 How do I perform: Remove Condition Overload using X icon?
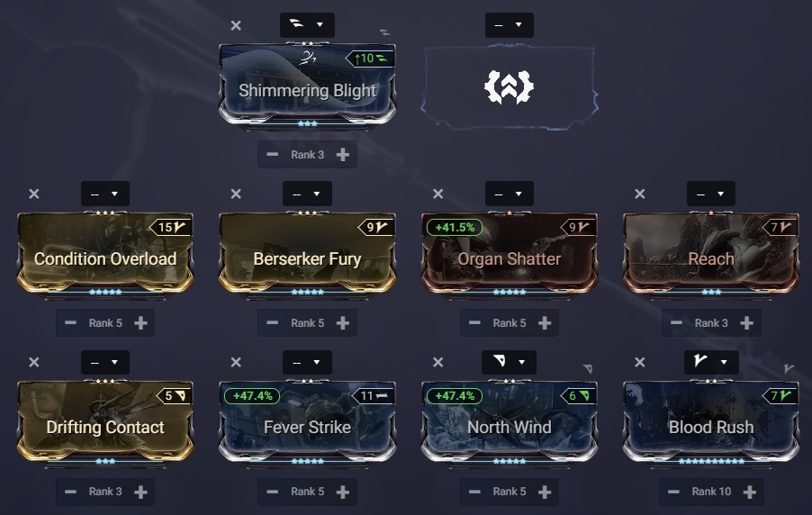[x=33, y=194]
